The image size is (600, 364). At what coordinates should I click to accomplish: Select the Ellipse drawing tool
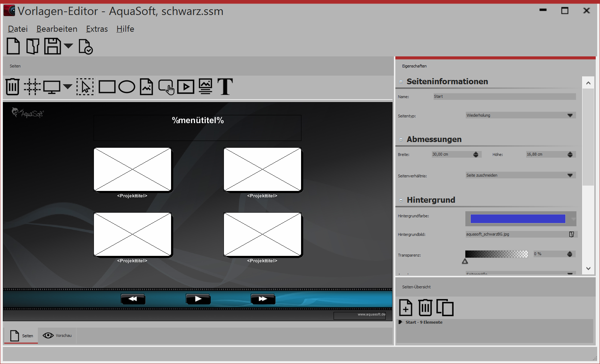pos(127,86)
